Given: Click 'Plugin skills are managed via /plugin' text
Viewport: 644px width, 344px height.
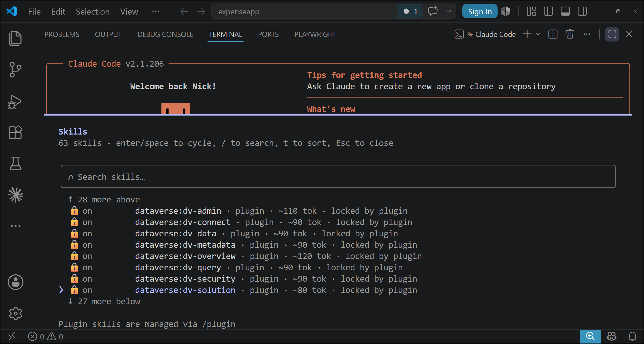Looking at the screenshot, I should [x=147, y=324].
